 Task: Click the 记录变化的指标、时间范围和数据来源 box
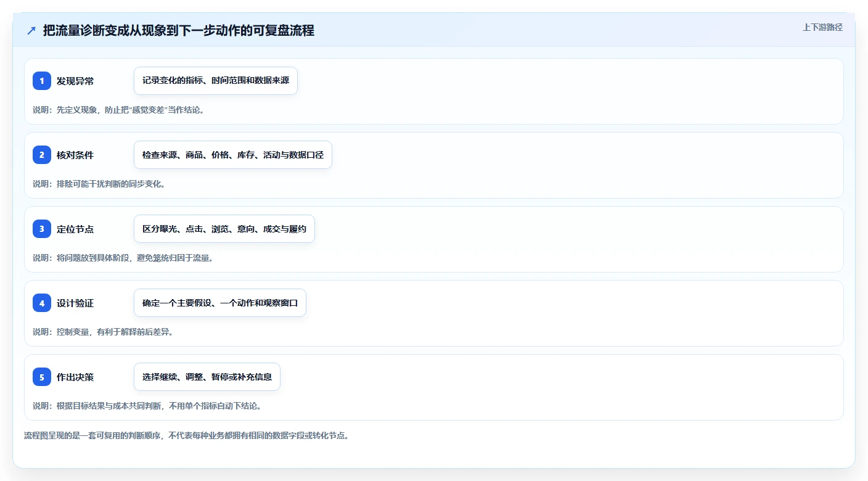pyautogui.click(x=216, y=81)
